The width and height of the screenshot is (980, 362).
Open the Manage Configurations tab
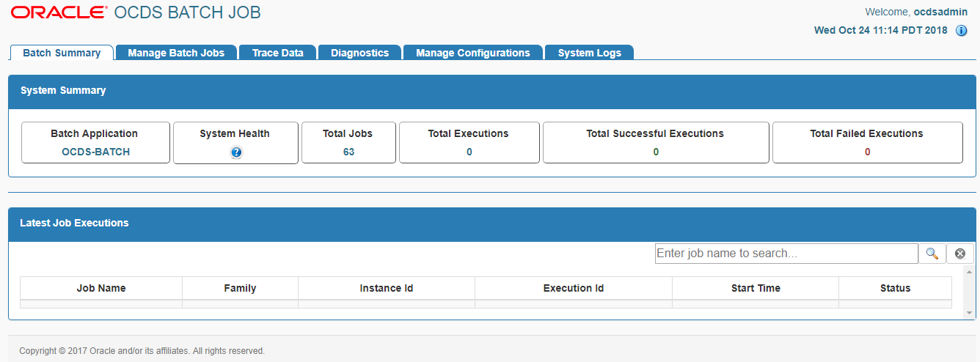pos(473,53)
